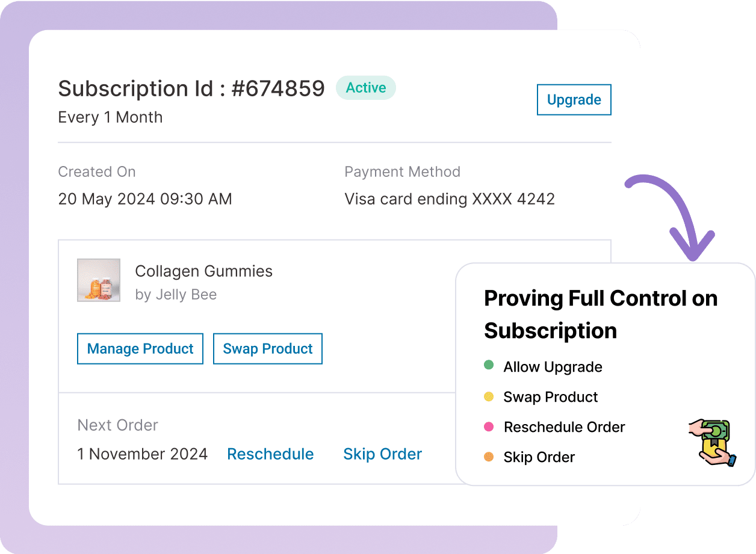Click green dot beside Allow Upgrade
This screenshot has height=554, width=756.
point(489,365)
